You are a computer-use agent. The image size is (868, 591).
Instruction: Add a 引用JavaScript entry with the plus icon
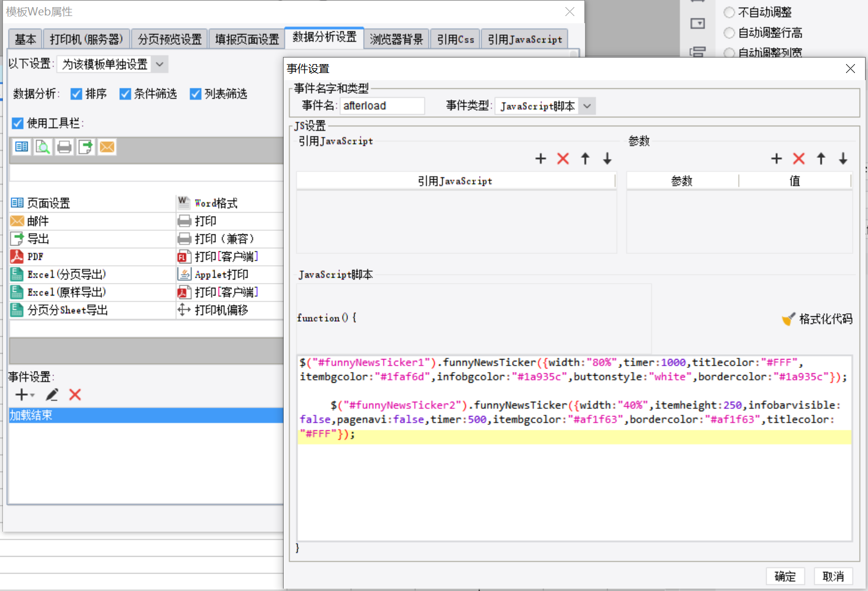pyautogui.click(x=540, y=158)
